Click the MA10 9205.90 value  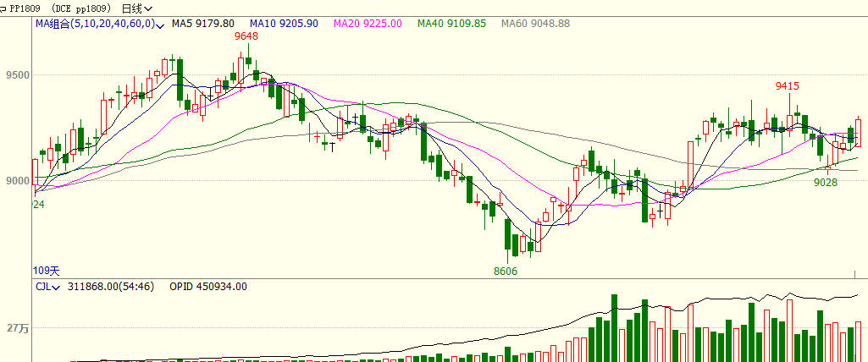284,24
